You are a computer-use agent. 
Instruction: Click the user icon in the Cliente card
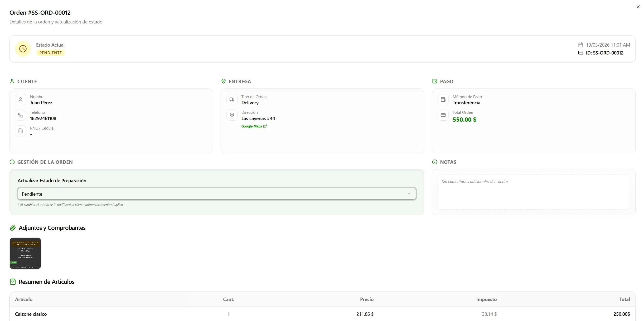21,99
